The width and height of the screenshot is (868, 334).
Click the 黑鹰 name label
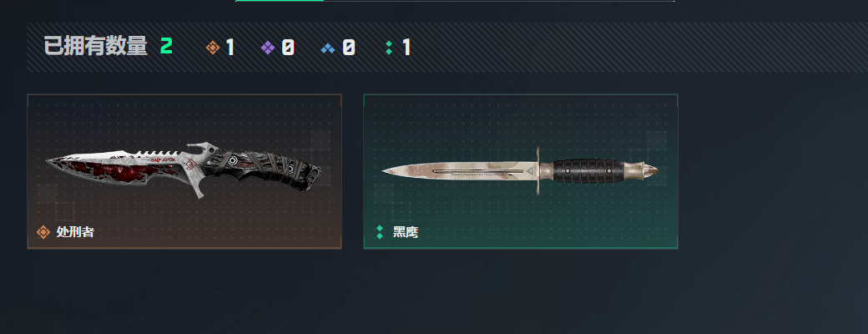(406, 232)
